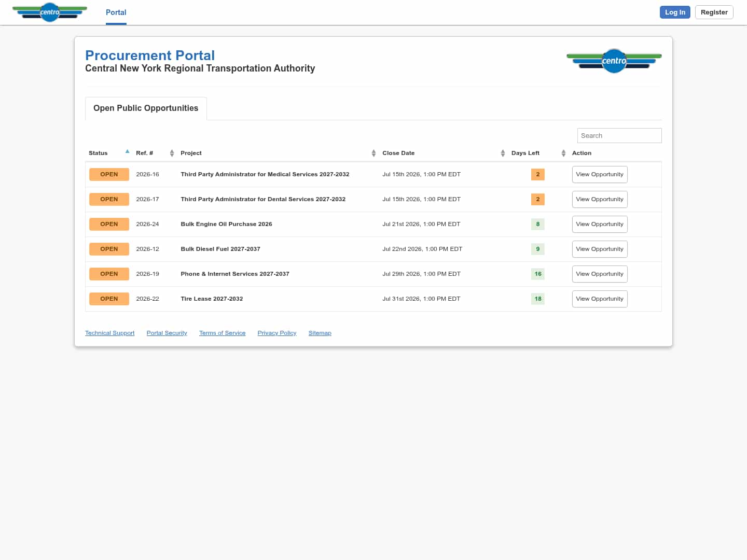Sort by Days Left column sort arrows

tap(563, 153)
